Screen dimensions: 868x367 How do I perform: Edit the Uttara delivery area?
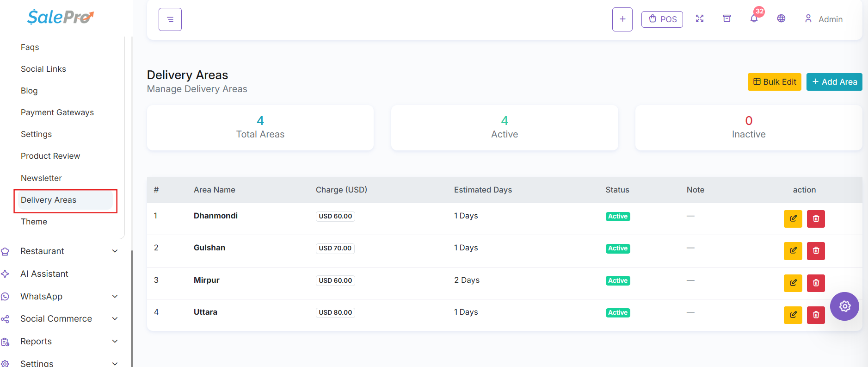pos(793,315)
